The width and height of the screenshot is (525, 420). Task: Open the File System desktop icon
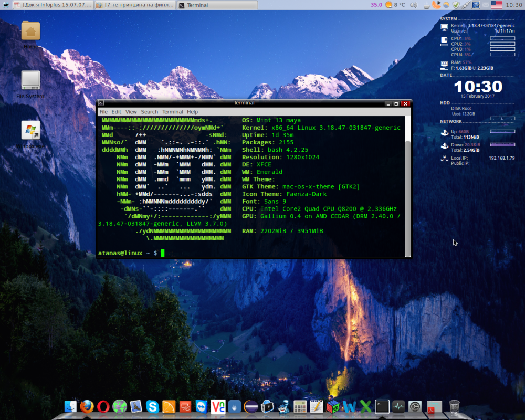[30, 85]
